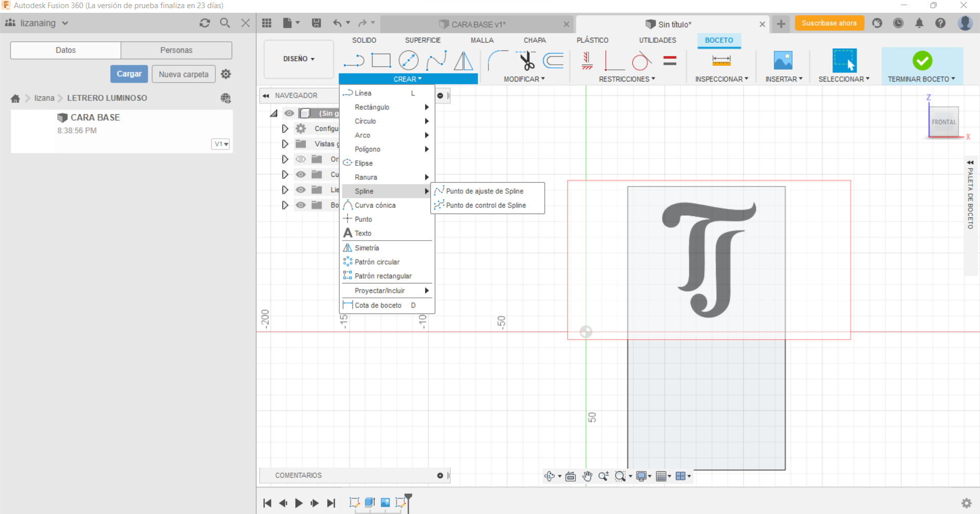Toggle visibility of the Bocetos folder
Image resolution: width=980 pixels, height=514 pixels.
[x=301, y=205]
